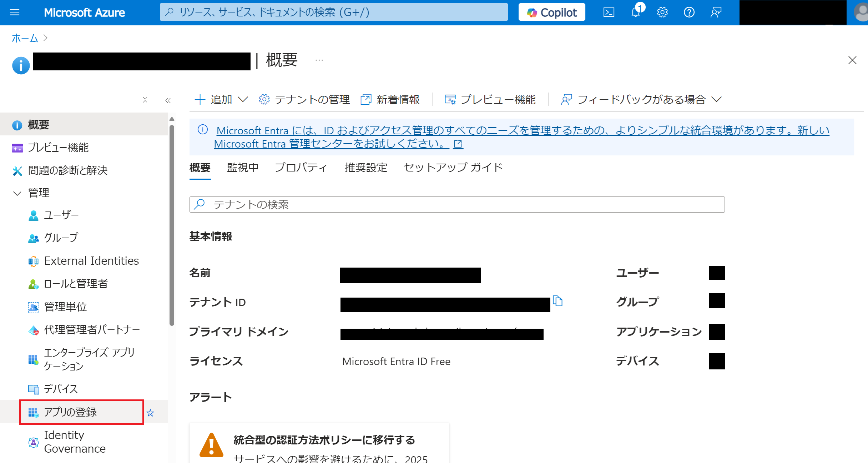Click the sidebar vertical scrollbar

[x=172, y=225]
